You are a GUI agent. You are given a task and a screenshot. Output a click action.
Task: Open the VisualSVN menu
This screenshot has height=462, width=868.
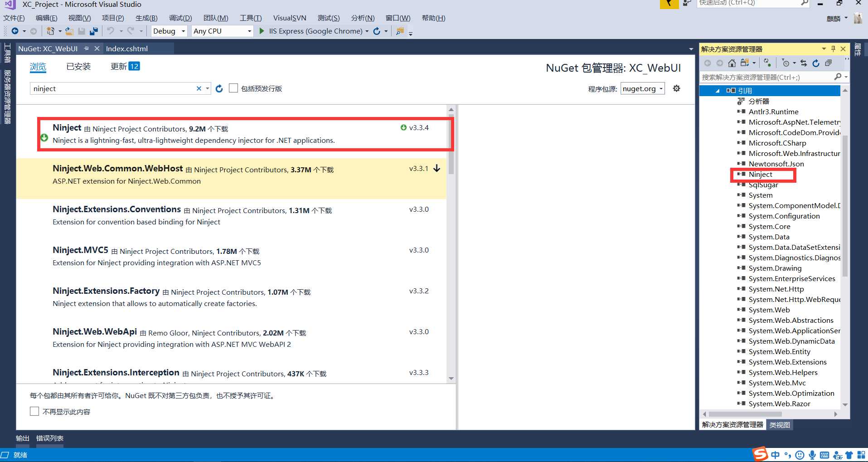(x=290, y=18)
